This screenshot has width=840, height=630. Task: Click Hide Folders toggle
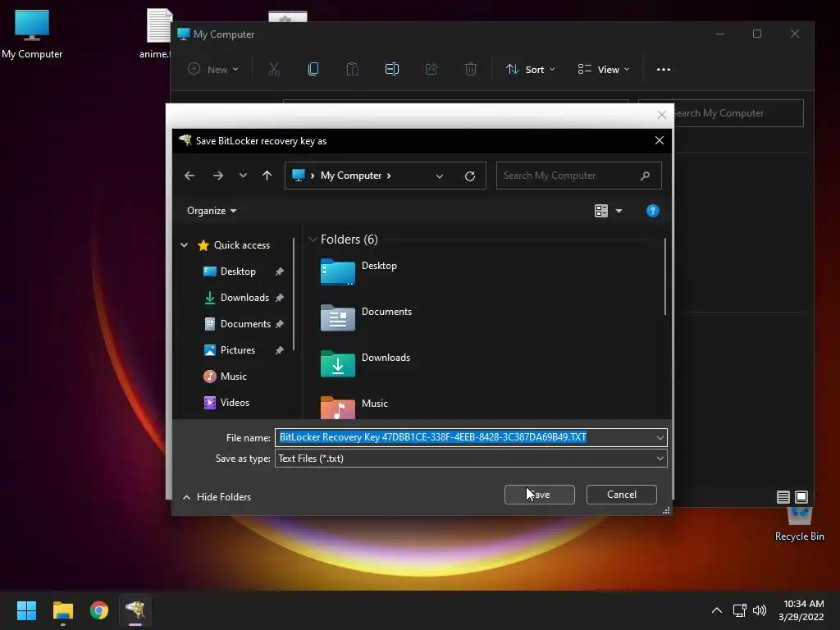217,497
